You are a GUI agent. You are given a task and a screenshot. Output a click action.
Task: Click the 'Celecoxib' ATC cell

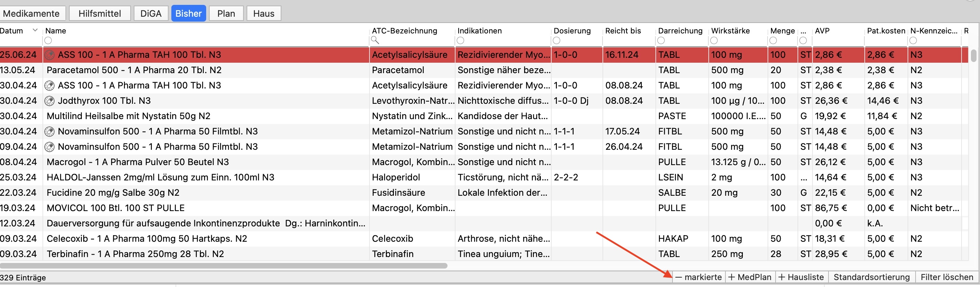point(392,239)
